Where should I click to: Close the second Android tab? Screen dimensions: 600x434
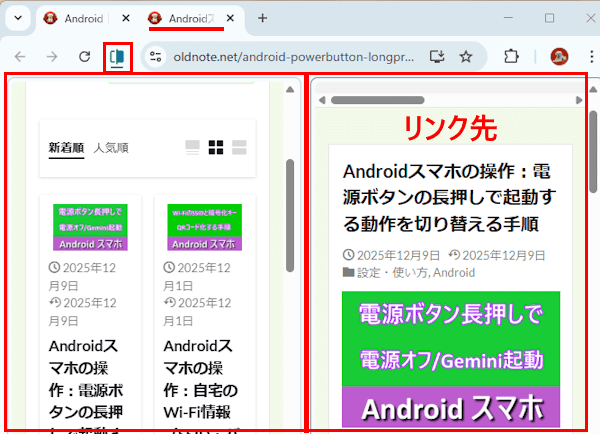(x=230, y=18)
